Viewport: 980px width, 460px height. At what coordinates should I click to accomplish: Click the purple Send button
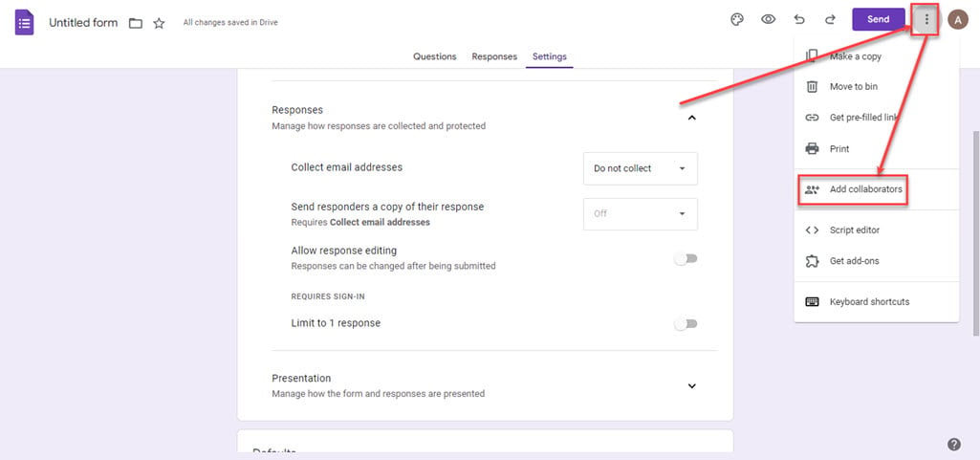point(878,19)
